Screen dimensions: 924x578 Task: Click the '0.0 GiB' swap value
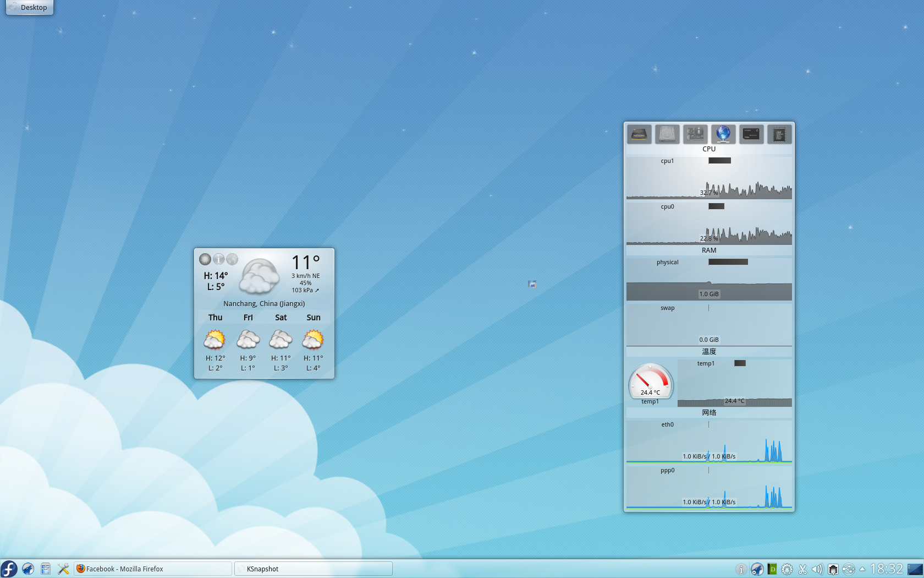709,340
